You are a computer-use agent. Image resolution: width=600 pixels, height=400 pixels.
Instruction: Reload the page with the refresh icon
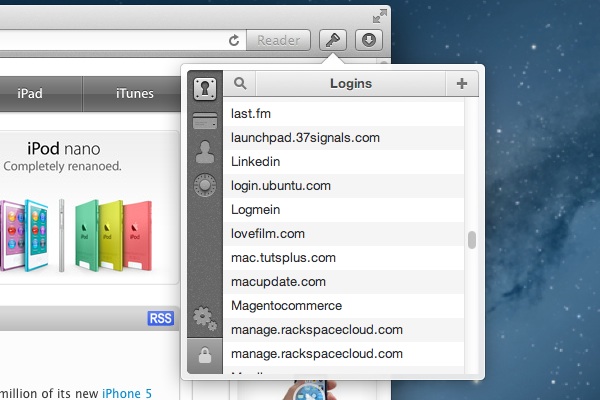click(x=234, y=40)
